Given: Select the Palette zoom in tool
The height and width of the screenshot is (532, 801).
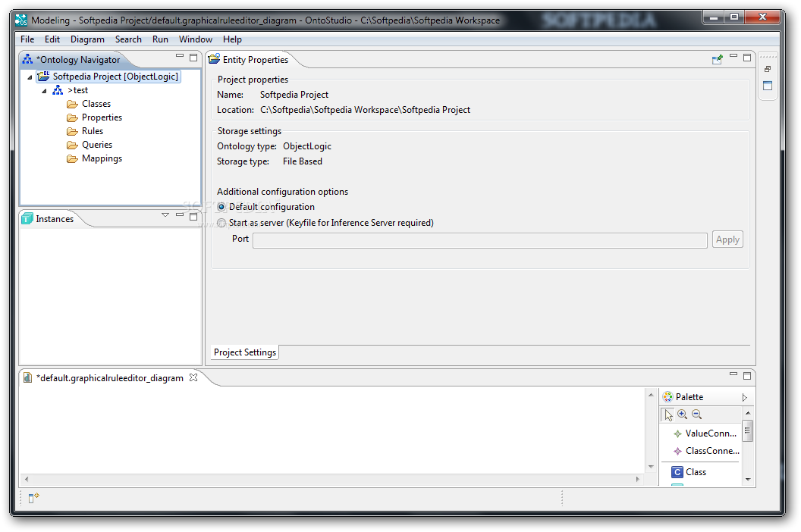Looking at the screenshot, I should click(x=683, y=415).
